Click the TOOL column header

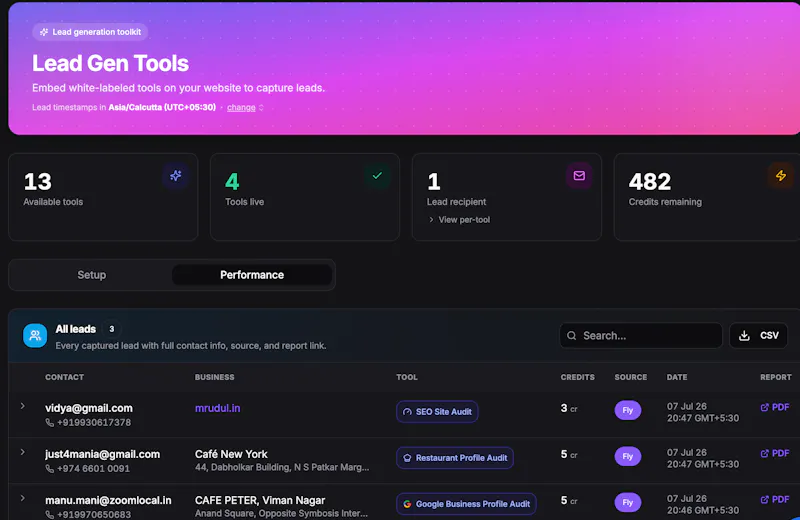click(x=407, y=377)
